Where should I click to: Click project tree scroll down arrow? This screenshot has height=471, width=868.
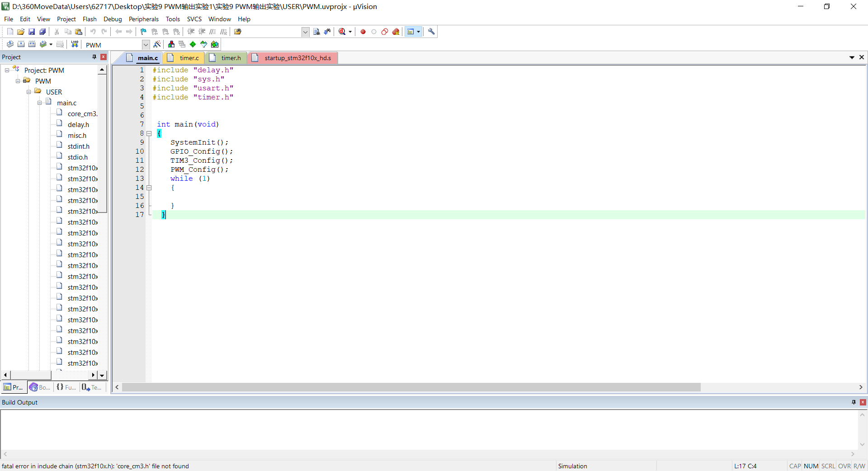102,375
